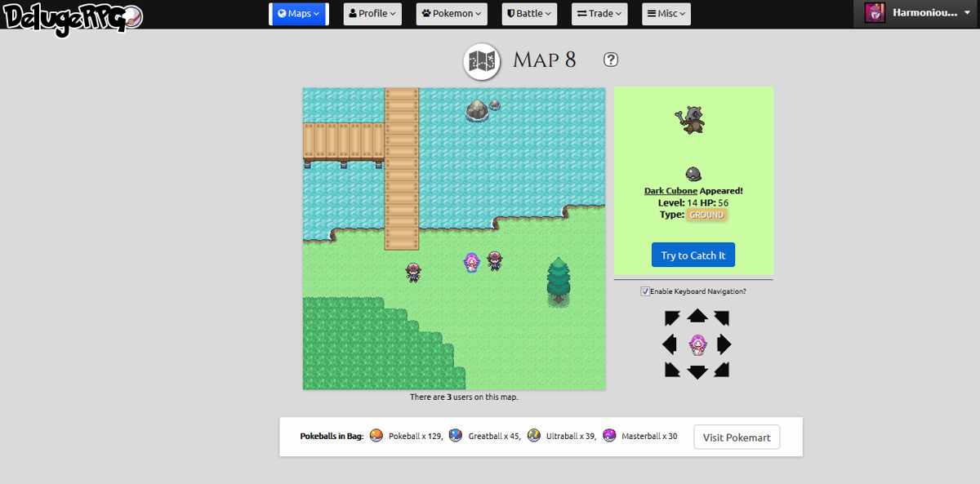Click the Greatball icon in bag

456,436
